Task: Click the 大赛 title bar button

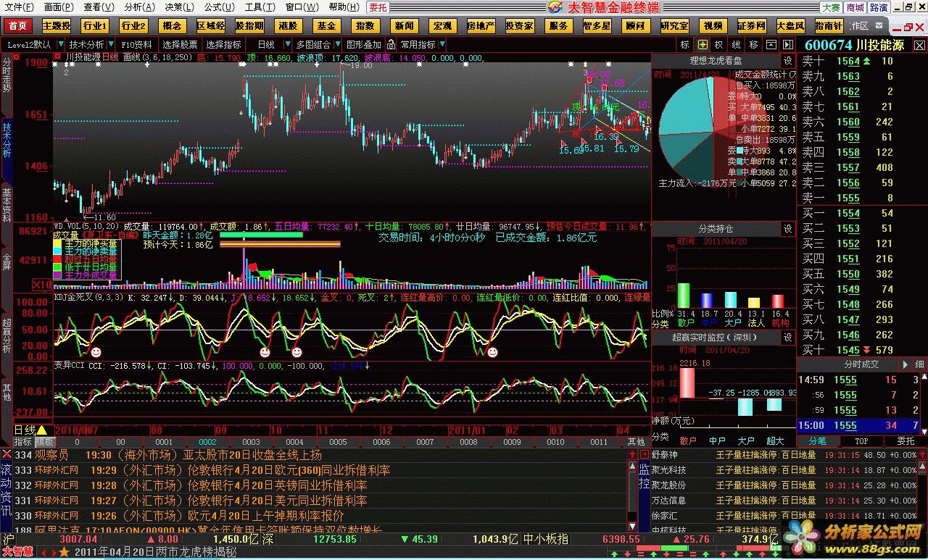Action: click(x=831, y=7)
